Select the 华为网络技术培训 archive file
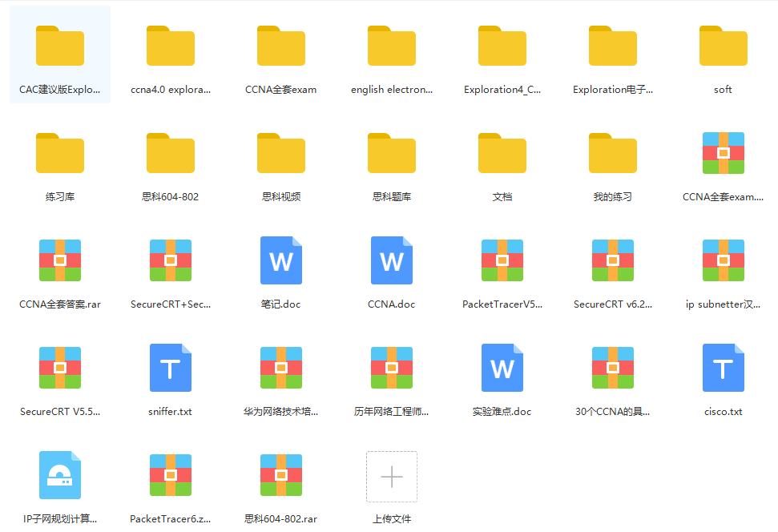The width and height of the screenshot is (778, 532). click(x=281, y=368)
